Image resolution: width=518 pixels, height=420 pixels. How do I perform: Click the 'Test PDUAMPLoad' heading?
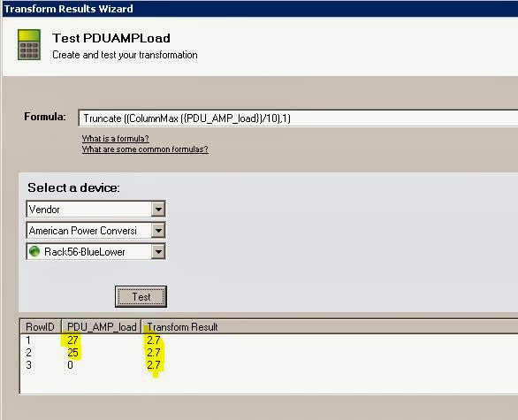pos(111,38)
